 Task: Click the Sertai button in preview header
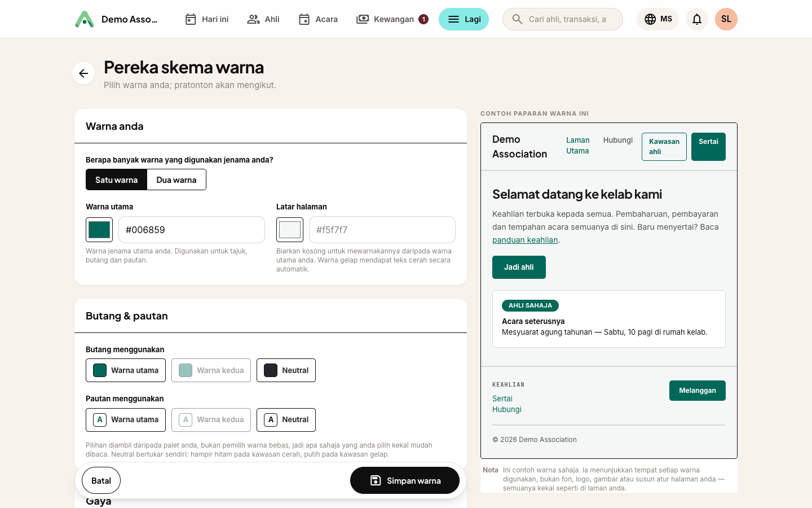(x=708, y=147)
